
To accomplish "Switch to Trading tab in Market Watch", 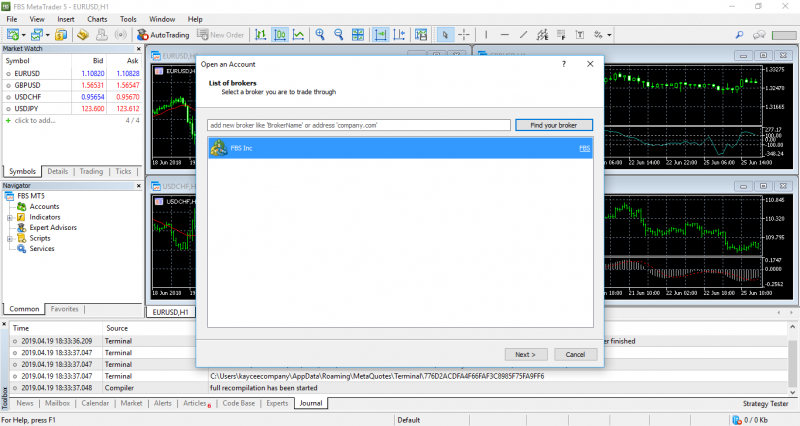I will (91, 171).
